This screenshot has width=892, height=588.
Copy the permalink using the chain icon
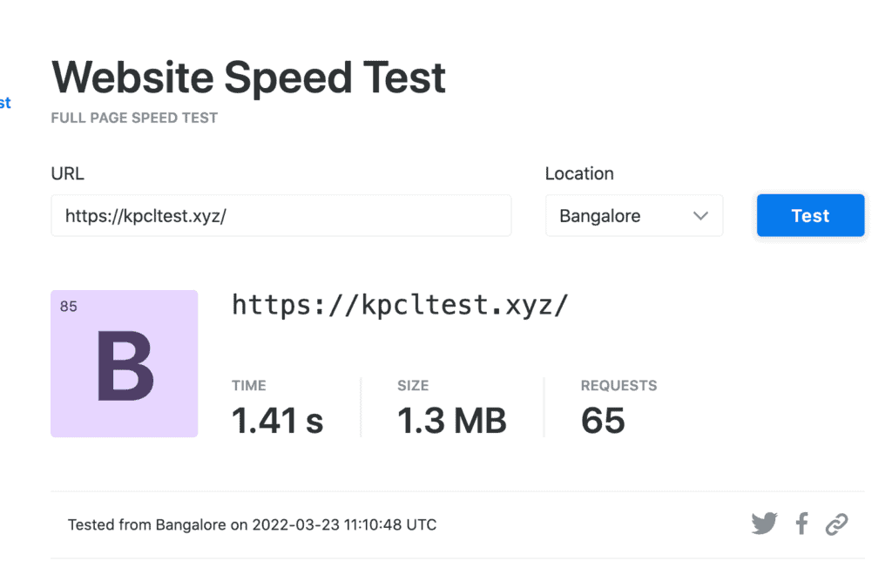point(837,524)
